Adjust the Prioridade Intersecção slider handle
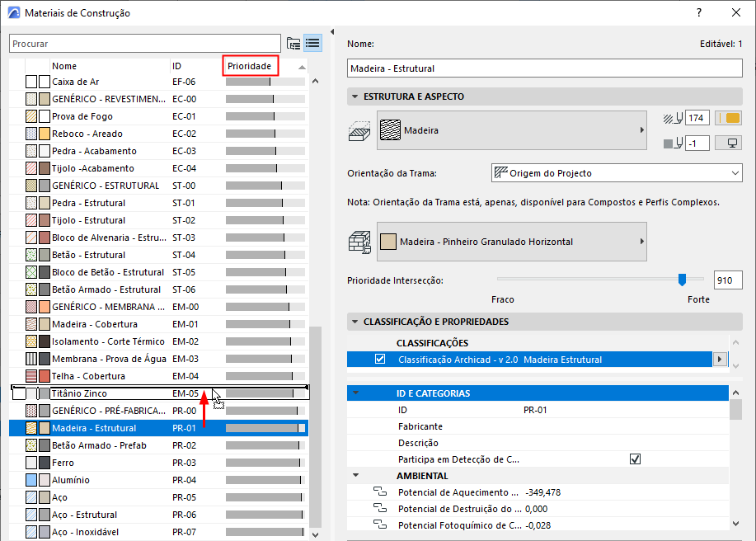The height and width of the screenshot is (541, 756). 682,280
